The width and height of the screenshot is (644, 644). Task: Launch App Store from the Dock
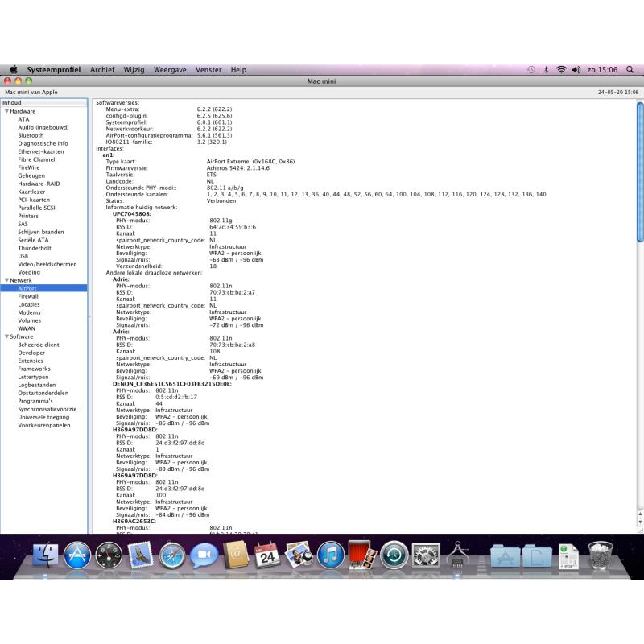tap(77, 555)
